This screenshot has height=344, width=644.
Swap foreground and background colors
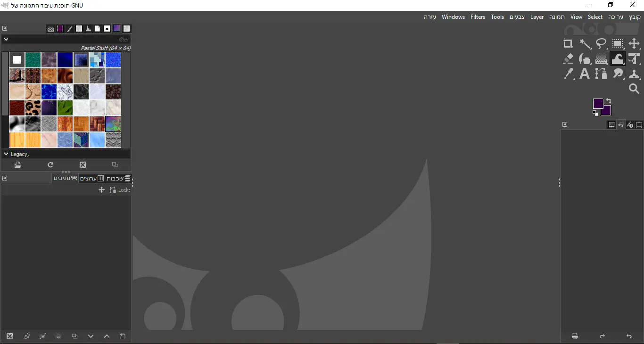coord(609,101)
